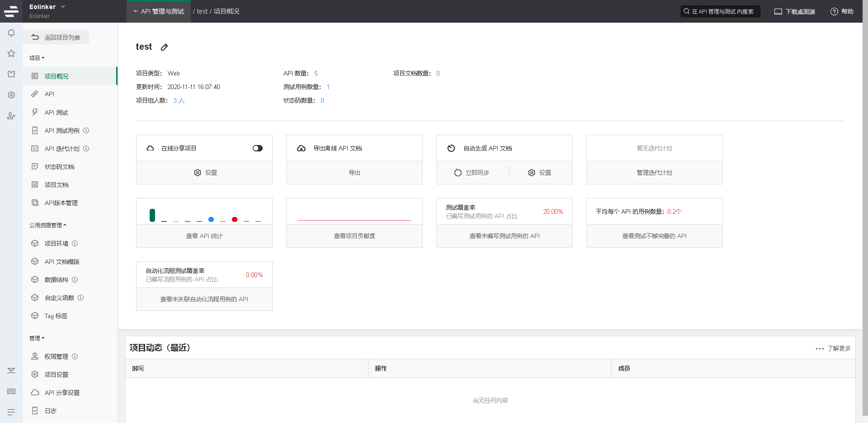Click the 返回项目列表 button
Image resolution: width=868 pixels, height=423 pixels.
tap(56, 38)
